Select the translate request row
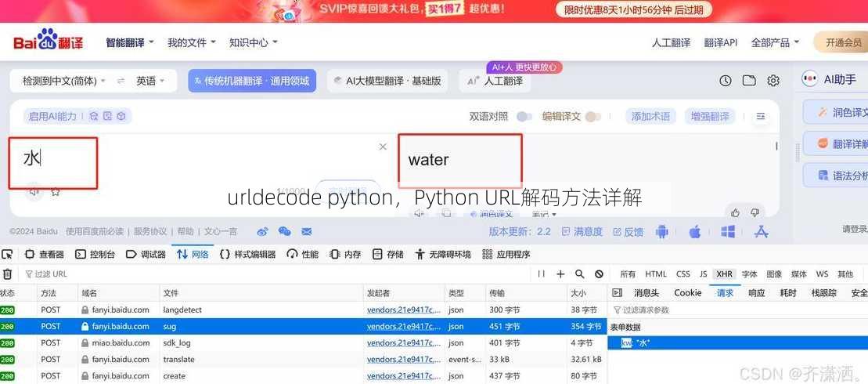This screenshot has width=868, height=384. click(x=304, y=359)
